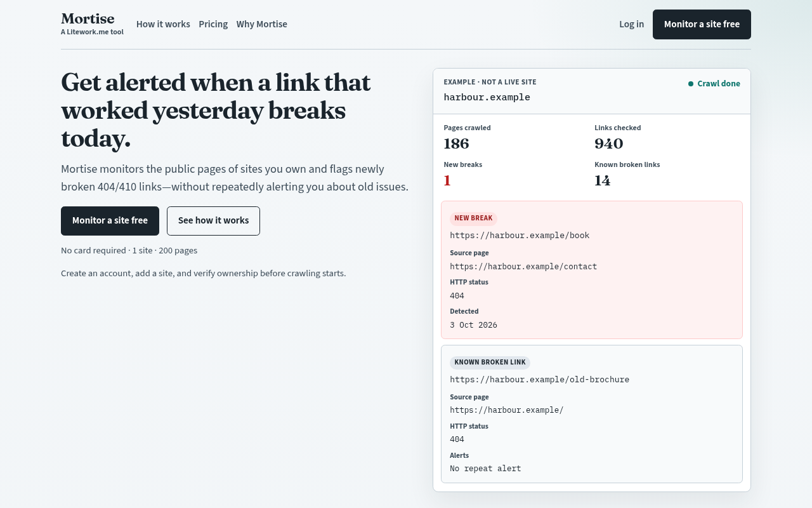Click the green Crawl done status dot
This screenshot has height=508, width=812.
pyautogui.click(x=691, y=84)
